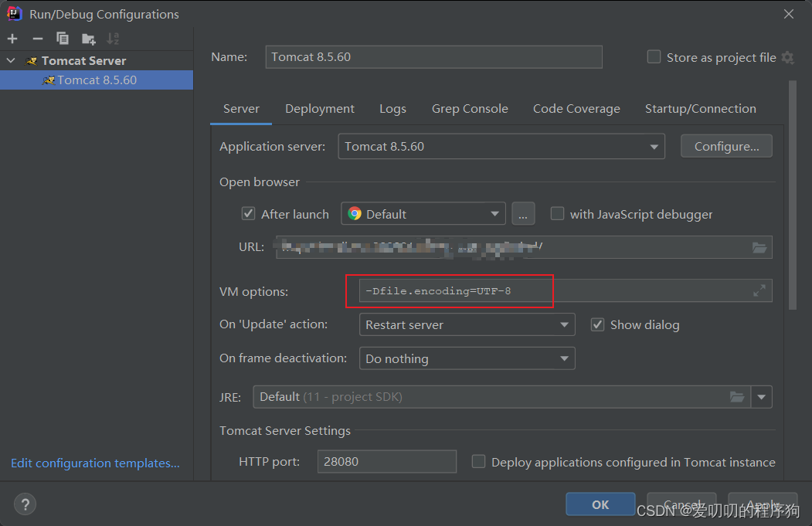The image size is (812, 526).
Task: Switch to the Code Coverage tab
Action: coord(576,109)
